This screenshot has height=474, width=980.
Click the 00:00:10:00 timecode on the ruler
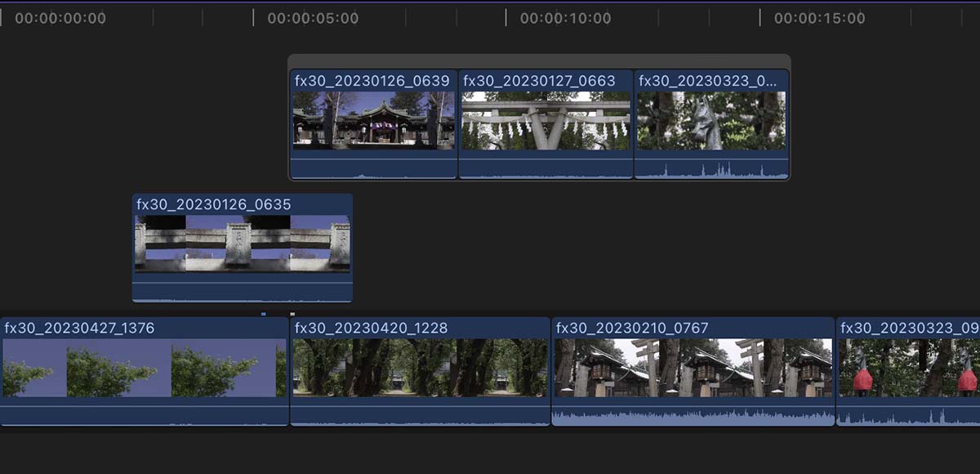565,18
